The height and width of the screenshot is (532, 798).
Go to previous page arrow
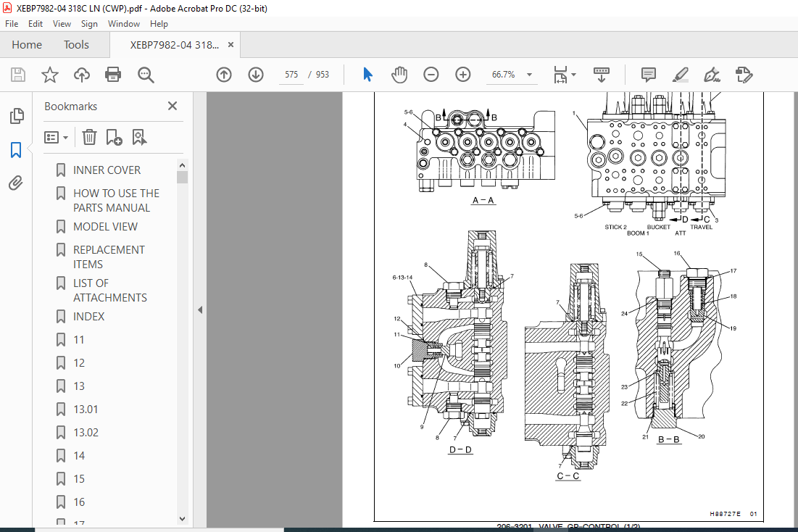pos(224,75)
